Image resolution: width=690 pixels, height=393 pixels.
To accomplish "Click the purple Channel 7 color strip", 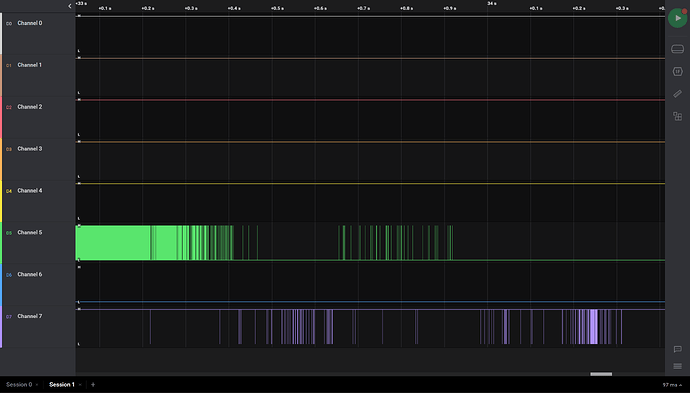I will coord(1,327).
